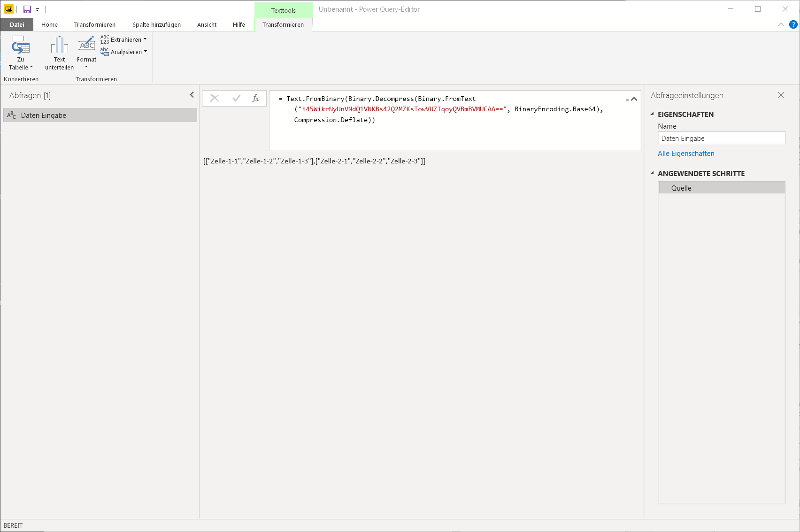Collapse the formula bar chevron
Image resolution: width=800 pixels, height=532 pixels.
634,99
